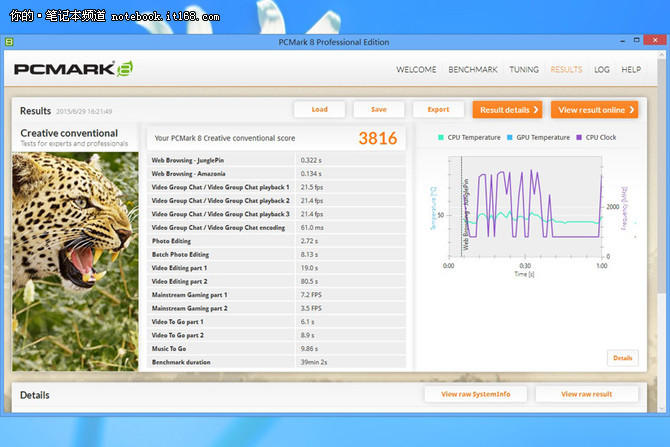The width and height of the screenshot is (670, 447).
Task: Select Video To Go part 2 row
Action: click(276, 335)
